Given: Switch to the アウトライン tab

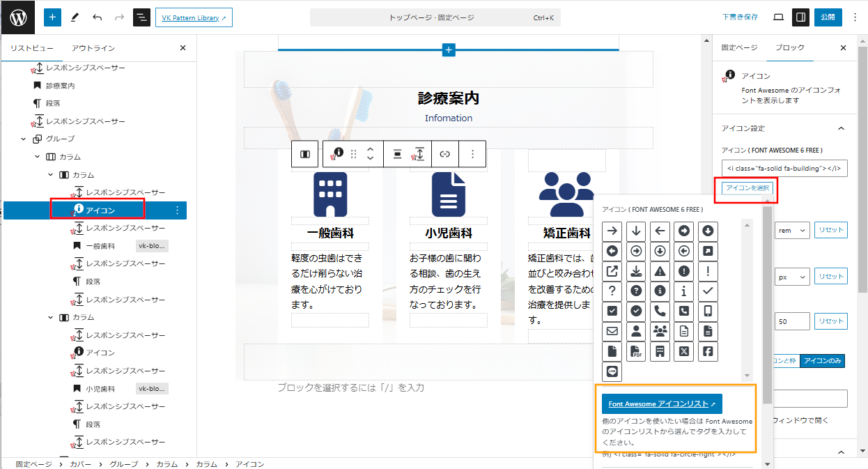Looking at the screenshot, I should 93,48.
